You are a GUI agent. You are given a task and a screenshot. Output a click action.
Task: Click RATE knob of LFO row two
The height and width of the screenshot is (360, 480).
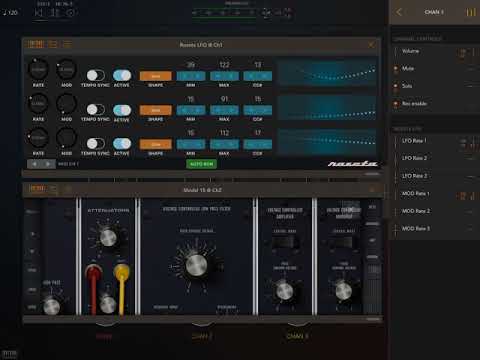tap(38, 104)
